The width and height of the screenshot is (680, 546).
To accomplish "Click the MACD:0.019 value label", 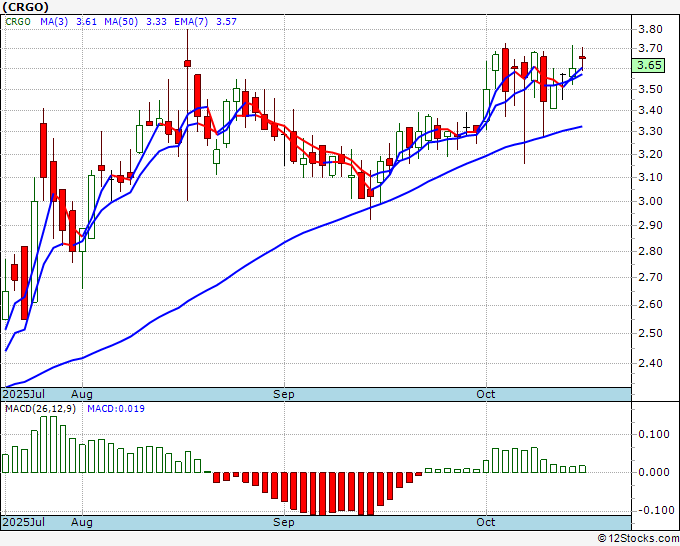I will click(116, 409).
